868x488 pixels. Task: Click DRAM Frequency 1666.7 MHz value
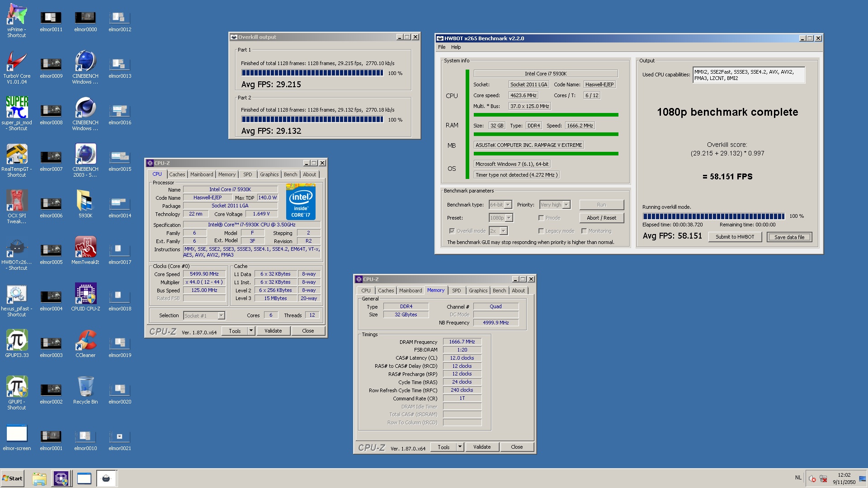462,342
